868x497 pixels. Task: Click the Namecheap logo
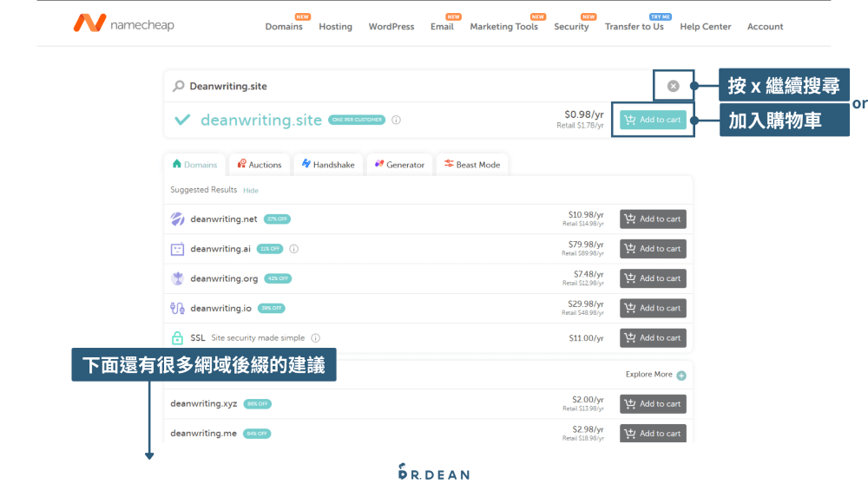(x=123, y=23)
